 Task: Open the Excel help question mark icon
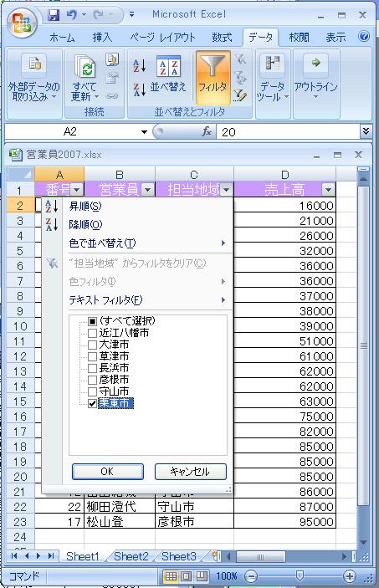[364, 36]
